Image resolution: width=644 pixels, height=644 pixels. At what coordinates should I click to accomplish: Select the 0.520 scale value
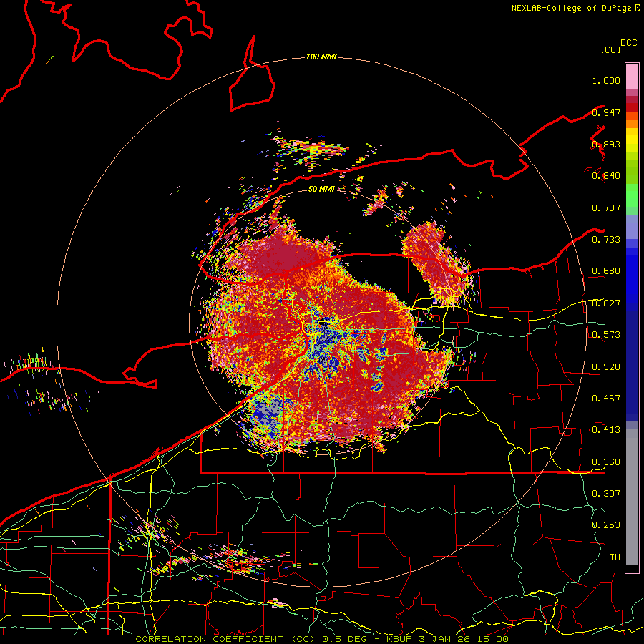coord(606,366)
